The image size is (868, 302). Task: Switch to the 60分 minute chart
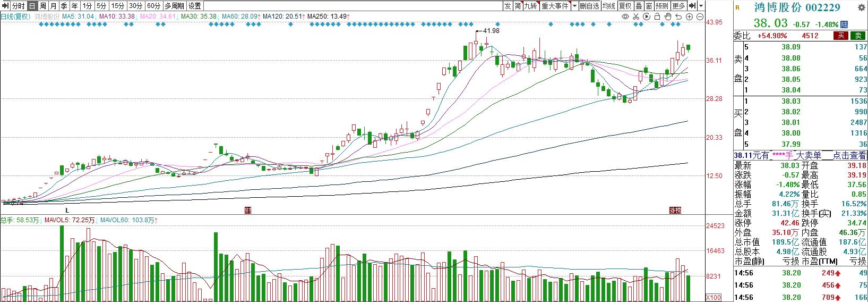click(x=154, y=6)
